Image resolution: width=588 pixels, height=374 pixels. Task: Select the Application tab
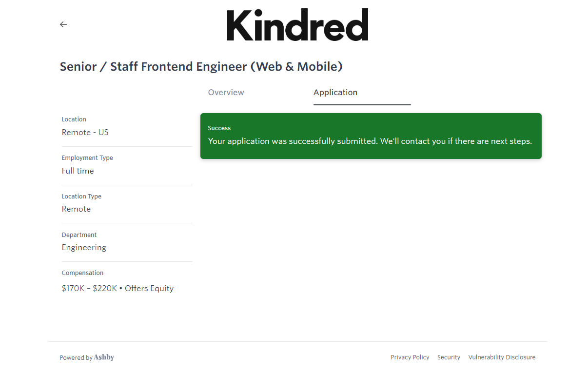tap(335, 93)
